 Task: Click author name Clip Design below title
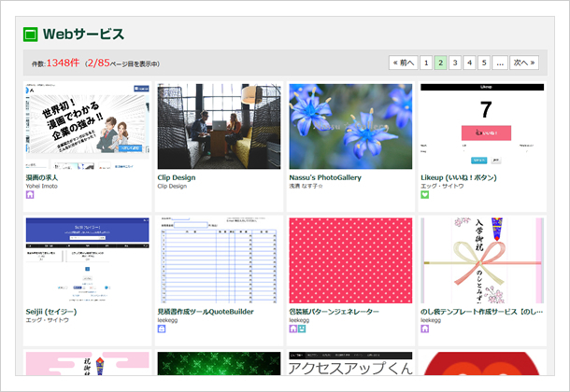click(172, 187)
